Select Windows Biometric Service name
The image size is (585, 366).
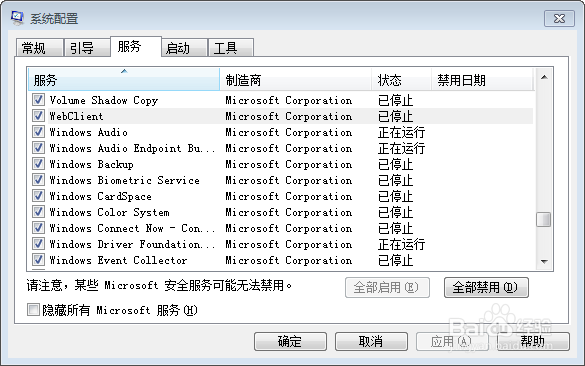point(125,181)
